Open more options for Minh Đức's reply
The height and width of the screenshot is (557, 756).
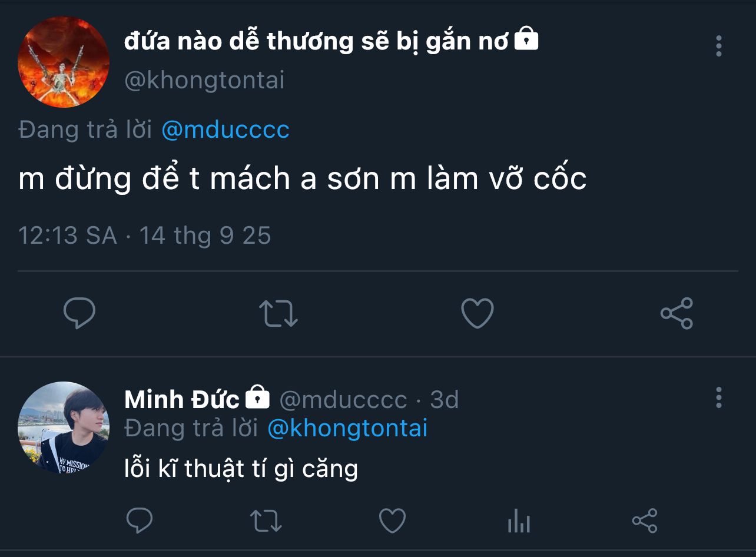[718, 398]
